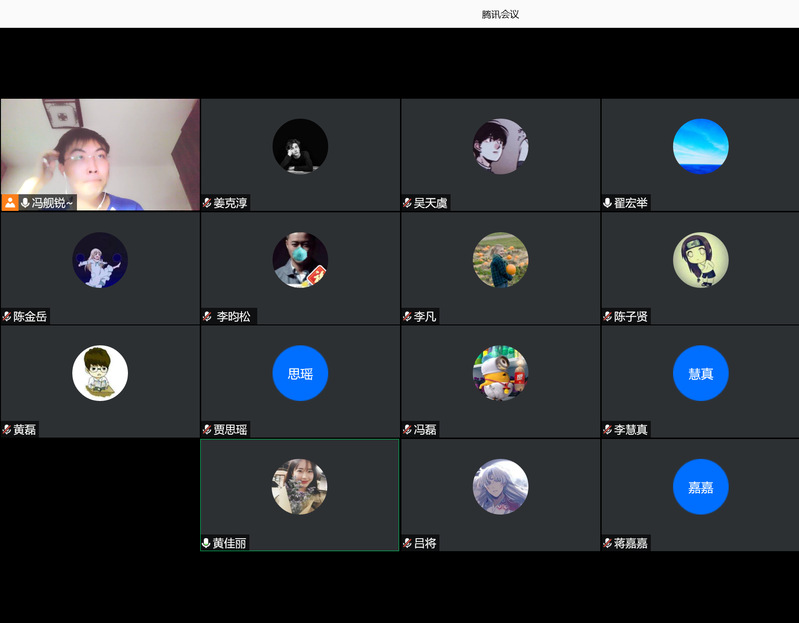Screen dimensions: 799x623
Task: Click 吕将's muted microphone icon
Action: pos(407,543)
